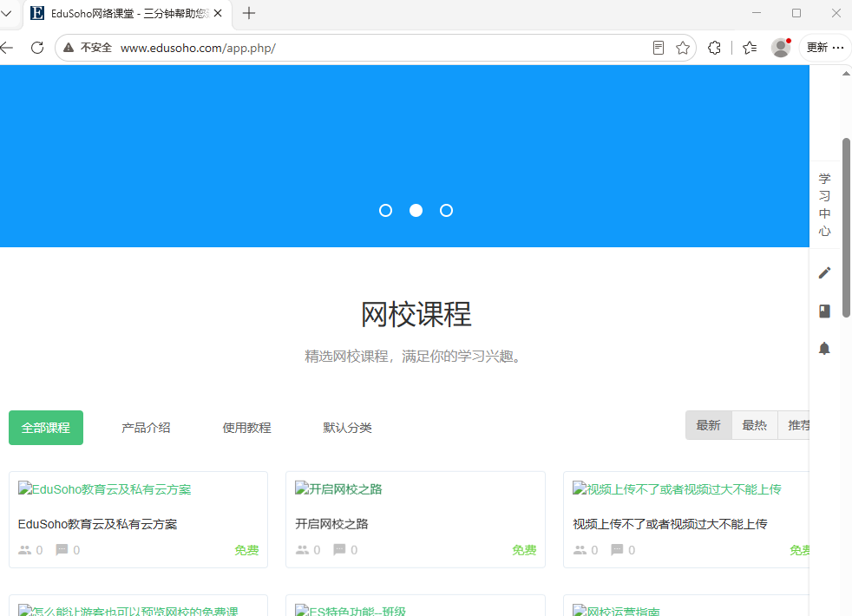Image resolution: width=852 pixels, height=616 pixels.
Task: Click the EduSoho教育云及私有云方案 course title
Action: (x=97, y=524)
